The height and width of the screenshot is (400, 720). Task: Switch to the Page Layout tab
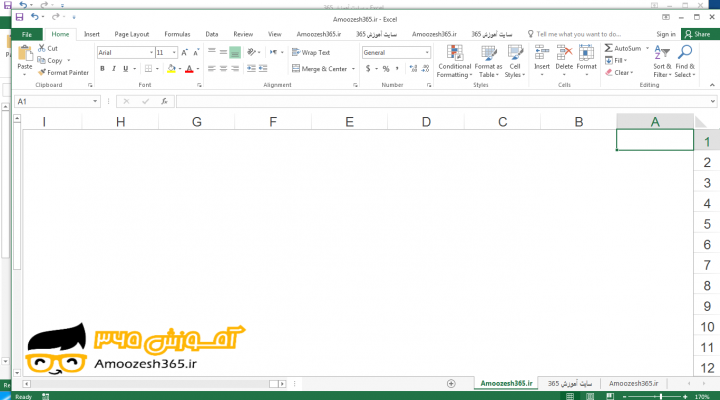click(132, 34)
